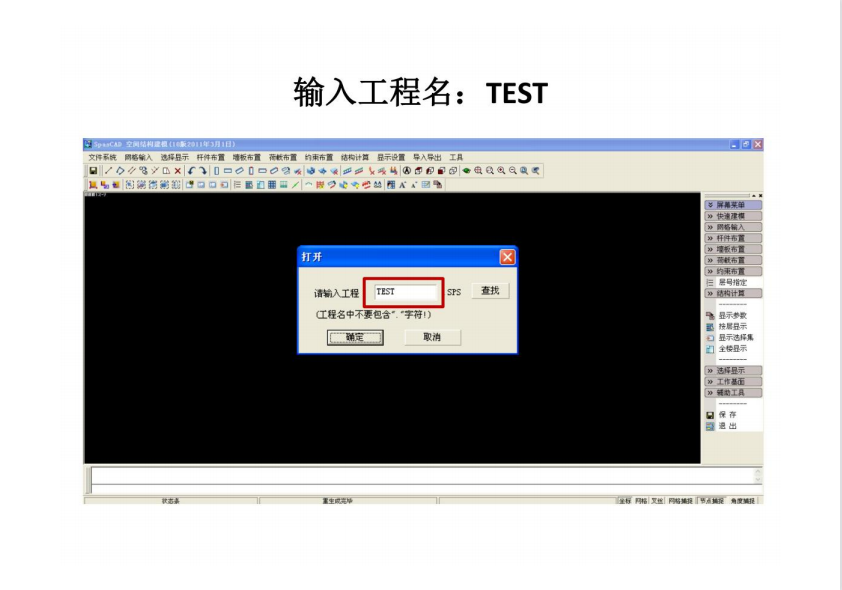Viewport: 842px width, 590px height.
Task: Select the line drawing tool icon
Action: tap(108, 171)
